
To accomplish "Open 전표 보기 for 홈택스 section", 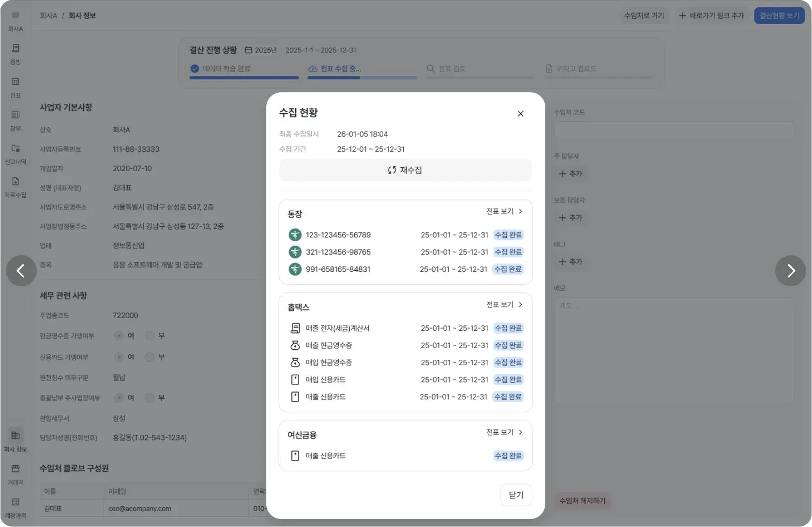I will pos(504,305).
